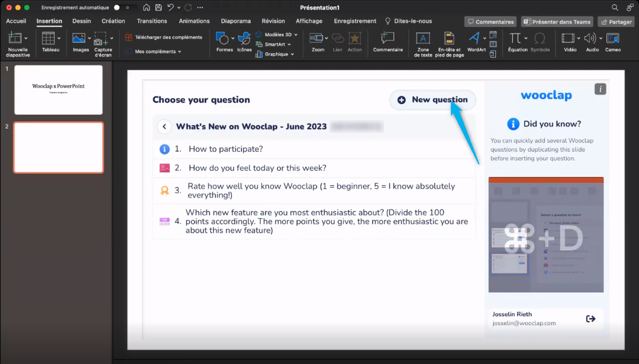Expand the Images dropdown arrow

click(x=88, y=38)
